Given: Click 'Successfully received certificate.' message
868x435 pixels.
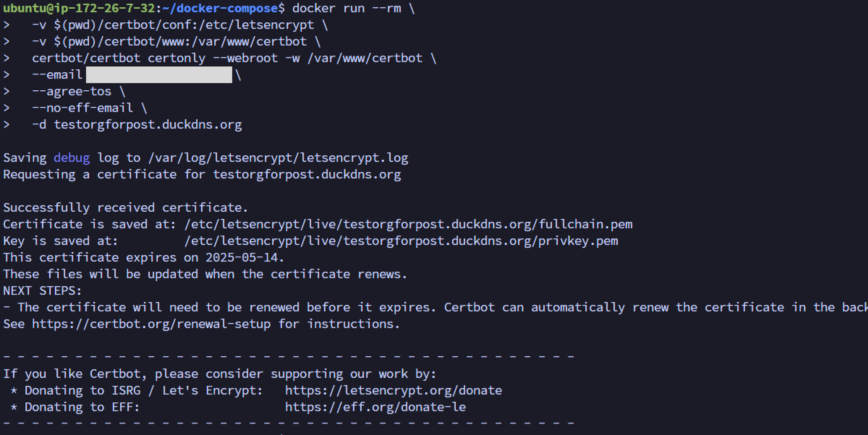Looking at the screenshot, I should 125,208.
